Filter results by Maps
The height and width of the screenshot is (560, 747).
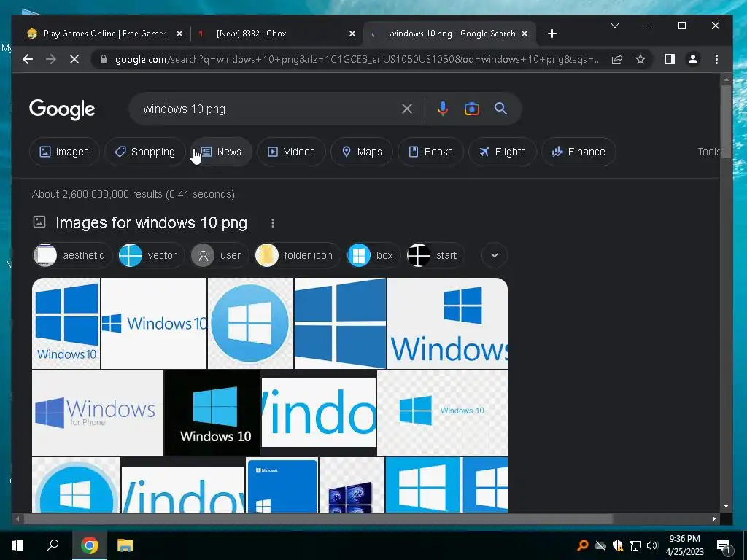point(362,152)
